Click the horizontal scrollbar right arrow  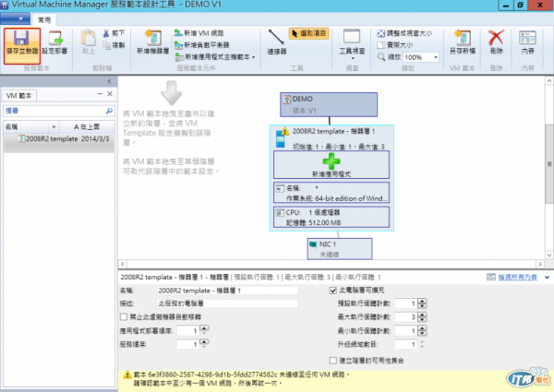click(540, 264)
